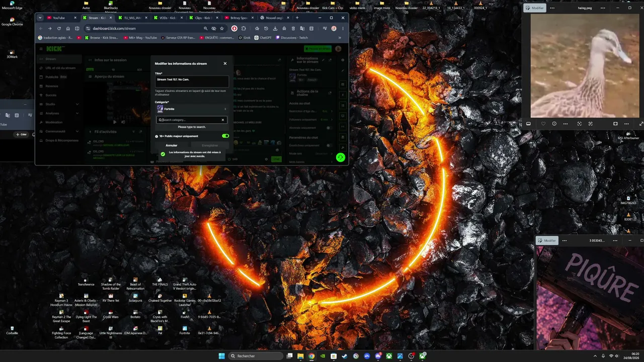Go back in Chrome

(41, 29)
